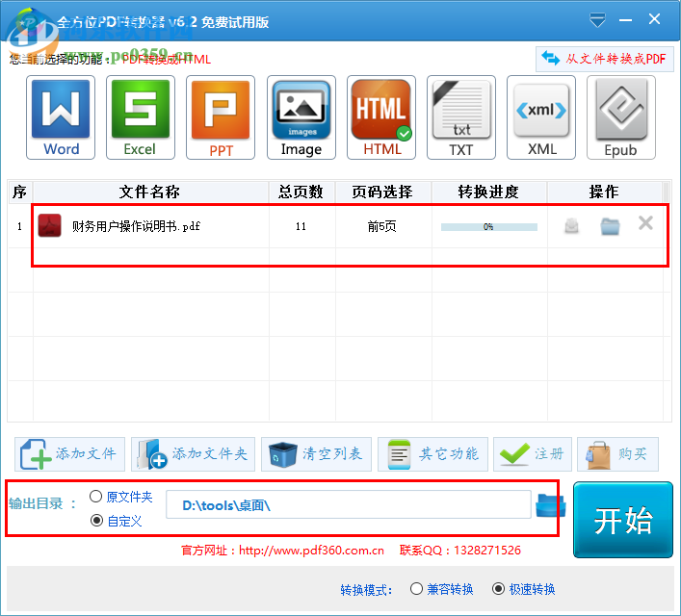Choose the TXT conversion format icon
The height and width of the screenshot is (616, 681).
pyautogui.click(x=461, y=117)
